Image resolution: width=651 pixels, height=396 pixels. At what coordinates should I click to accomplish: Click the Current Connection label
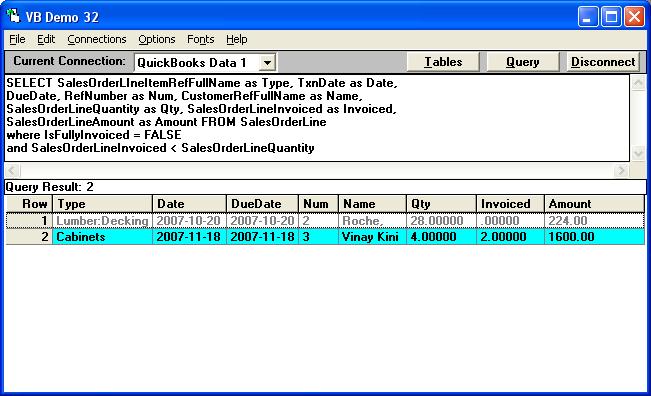(69, 61)
